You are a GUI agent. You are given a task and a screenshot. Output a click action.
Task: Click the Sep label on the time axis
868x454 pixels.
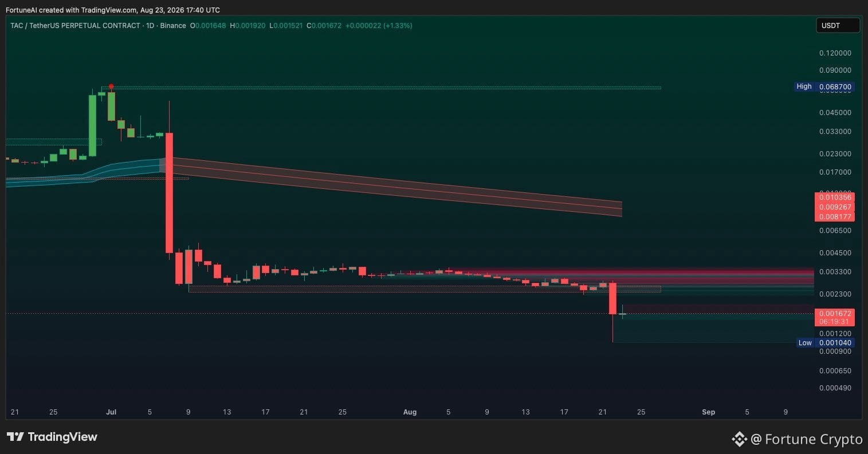tap(709, 412)
